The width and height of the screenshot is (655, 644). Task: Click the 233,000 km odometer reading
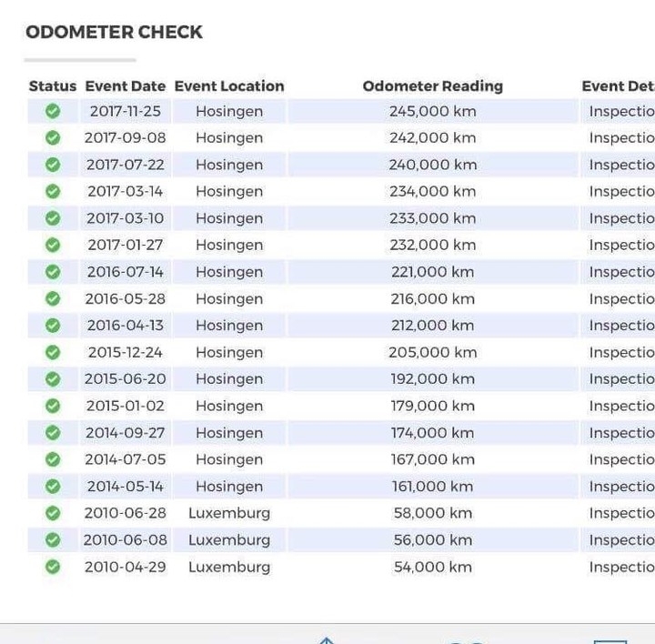[433, 218]
